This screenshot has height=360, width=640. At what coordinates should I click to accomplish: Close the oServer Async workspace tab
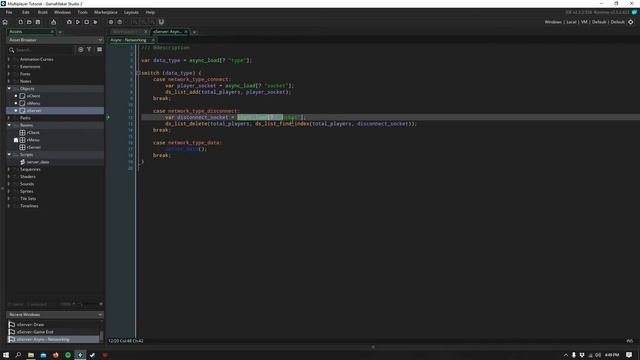[x=186, y=32]
